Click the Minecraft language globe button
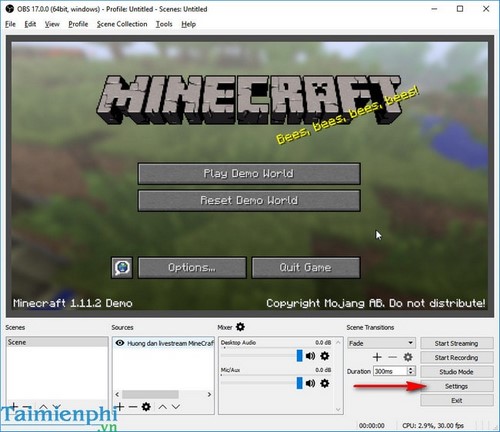500x432 pixels. point(122,268)
